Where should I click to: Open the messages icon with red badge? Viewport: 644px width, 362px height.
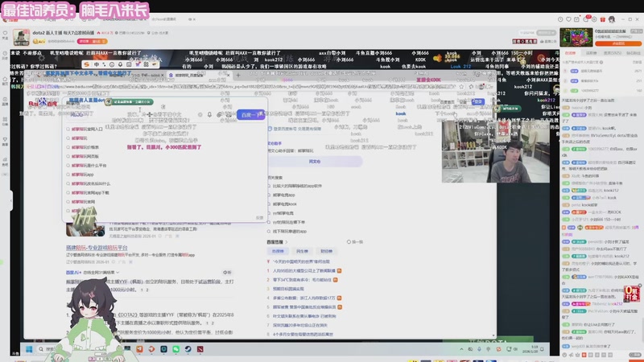coord(587,19)
